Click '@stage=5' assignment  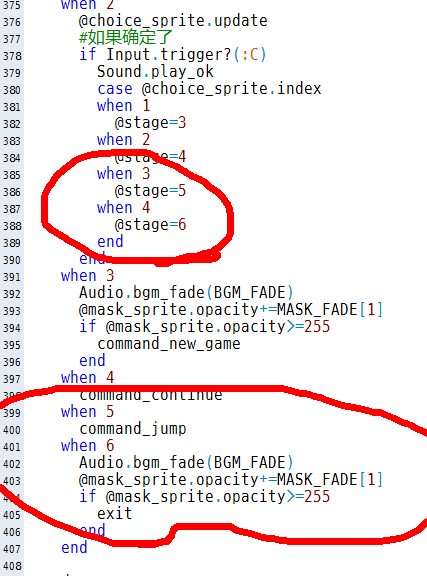[x=150, y=191]
